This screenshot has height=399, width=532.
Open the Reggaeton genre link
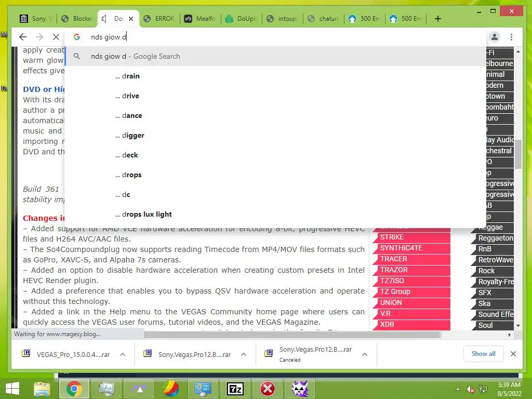click(x=493, y=238)
